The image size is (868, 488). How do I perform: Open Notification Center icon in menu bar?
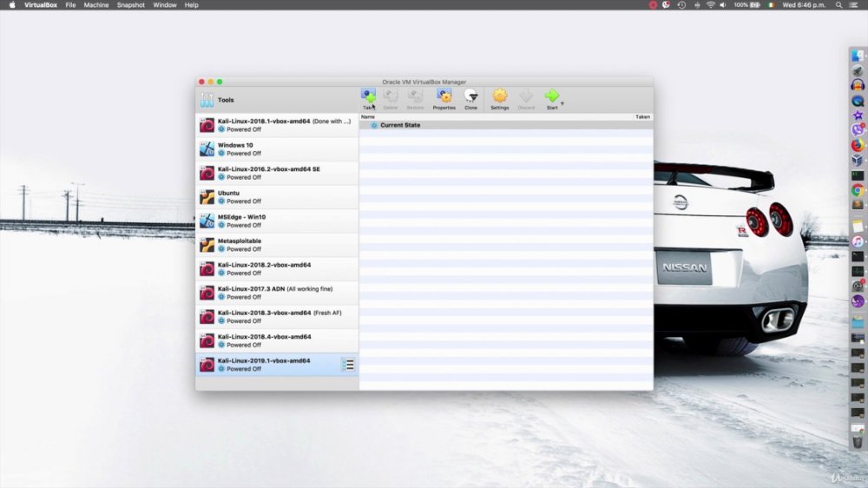coord(854,5)
